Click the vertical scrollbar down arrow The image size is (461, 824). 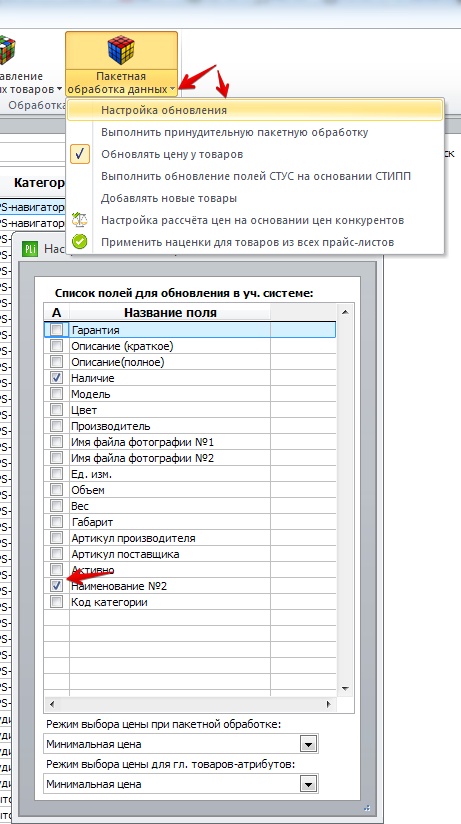pos(345,688)
